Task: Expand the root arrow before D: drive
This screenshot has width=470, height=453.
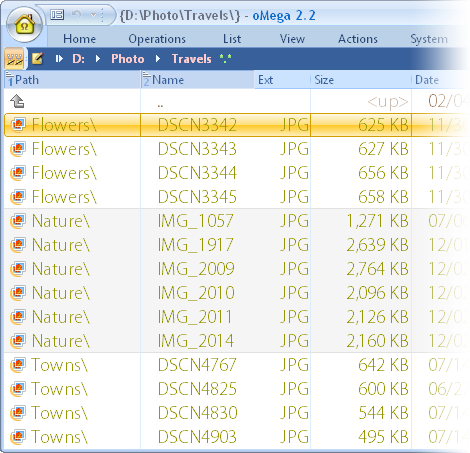Action: coord(59,59)
